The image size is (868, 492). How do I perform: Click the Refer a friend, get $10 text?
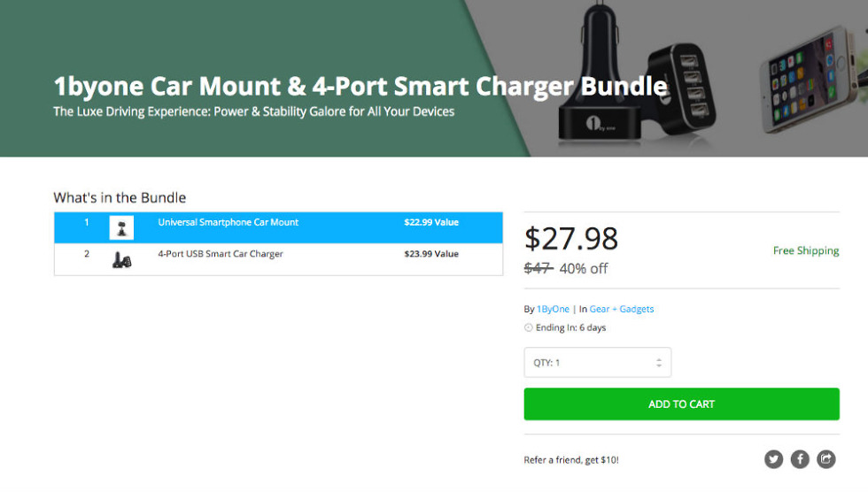tap(571, 460)
